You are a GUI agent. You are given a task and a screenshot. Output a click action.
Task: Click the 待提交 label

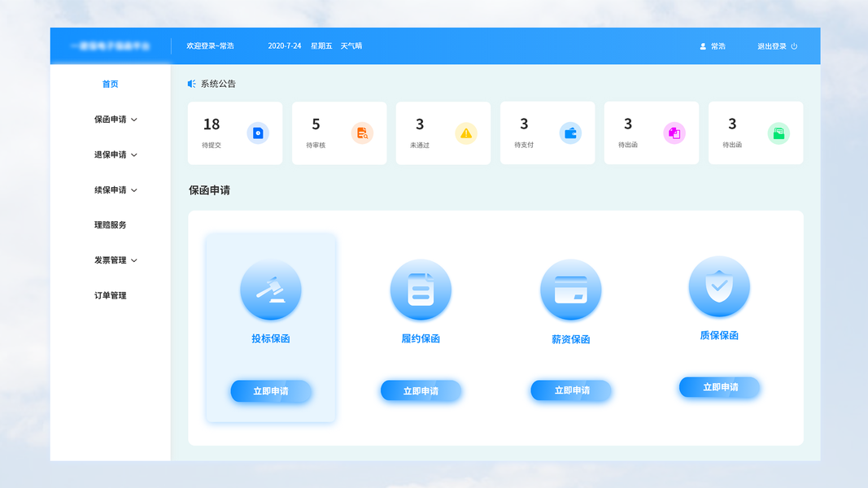coord(212,146)
